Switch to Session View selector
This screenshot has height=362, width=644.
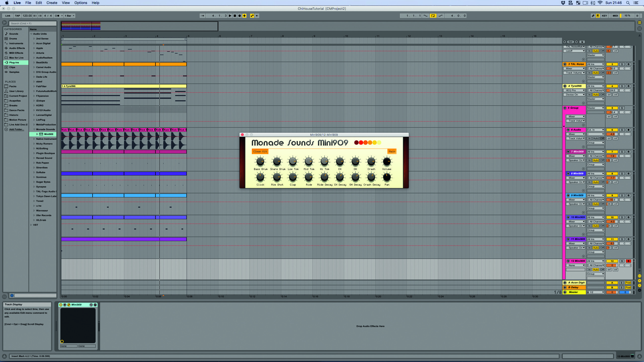coord(639,28)
